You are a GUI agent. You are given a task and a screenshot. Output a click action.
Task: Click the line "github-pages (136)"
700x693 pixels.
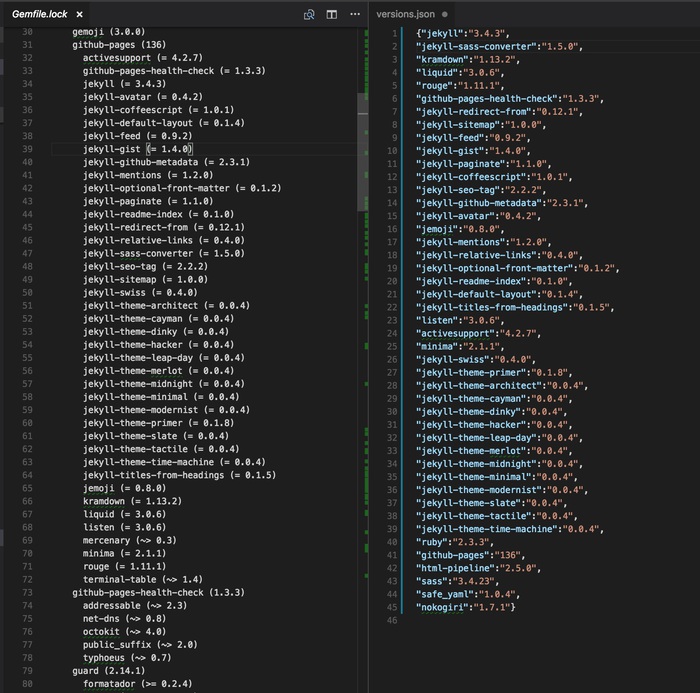(x=119, y=45)
